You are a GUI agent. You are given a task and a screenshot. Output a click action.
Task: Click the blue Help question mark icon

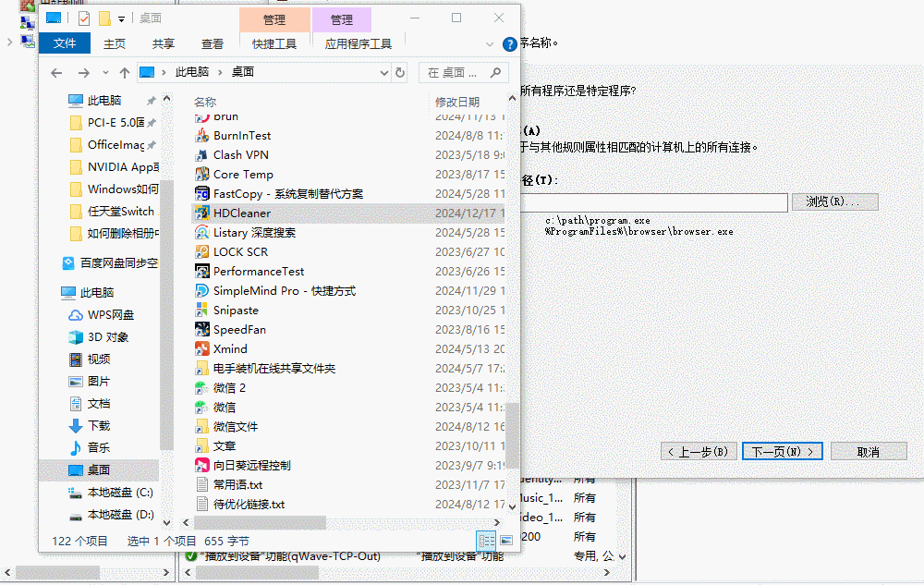tap(509, 43)
